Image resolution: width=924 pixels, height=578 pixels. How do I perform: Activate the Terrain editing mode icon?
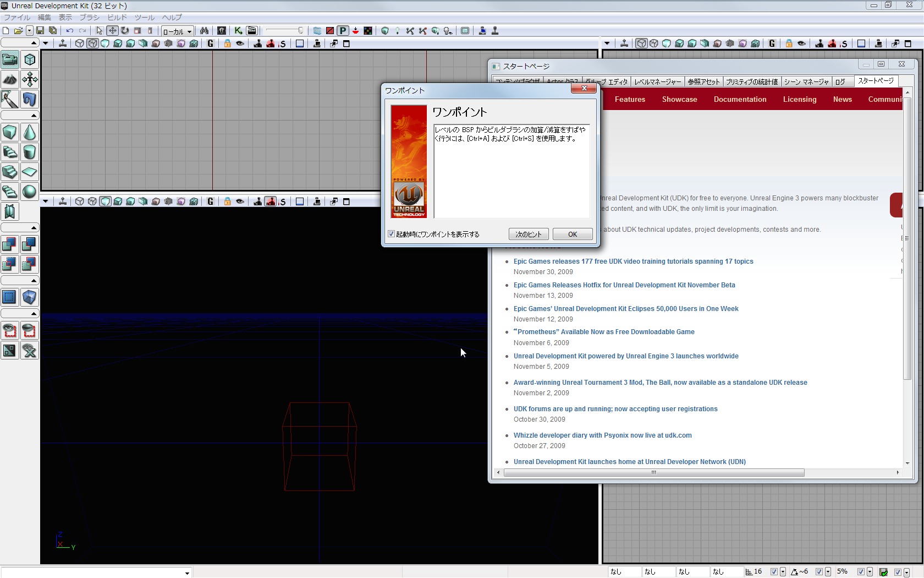[10, 80]
